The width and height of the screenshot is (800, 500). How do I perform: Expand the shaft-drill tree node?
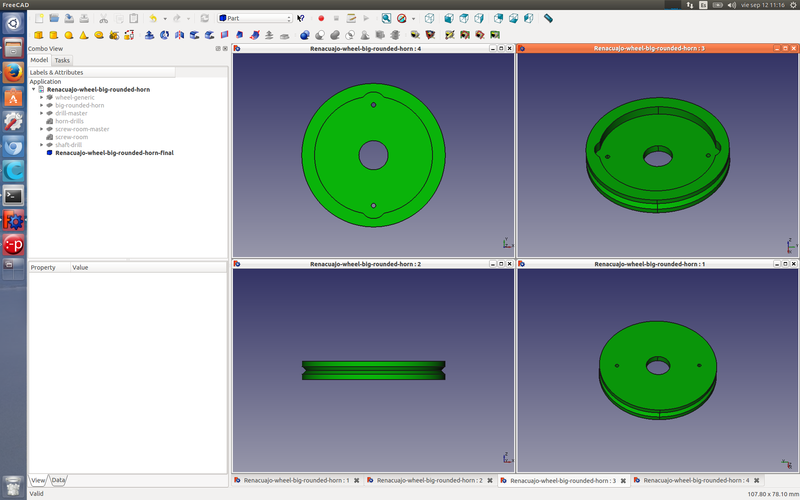click(42, 145)
